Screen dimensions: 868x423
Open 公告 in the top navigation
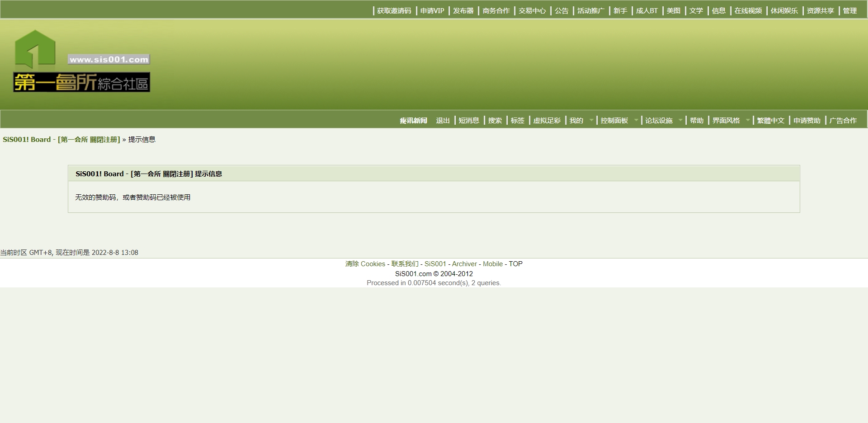pyautogui.click(x=561, y=11)
